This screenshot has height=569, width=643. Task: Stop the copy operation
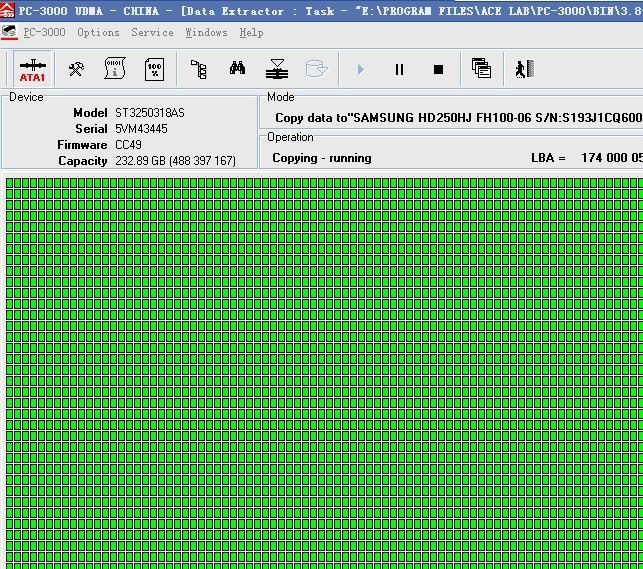[438, 69]
